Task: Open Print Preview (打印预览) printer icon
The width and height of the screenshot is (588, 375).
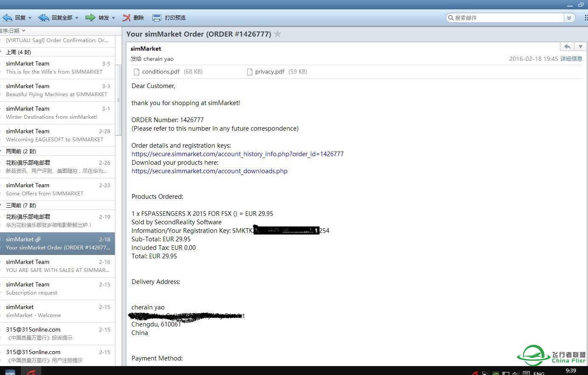Action: [x=157, y=17]
